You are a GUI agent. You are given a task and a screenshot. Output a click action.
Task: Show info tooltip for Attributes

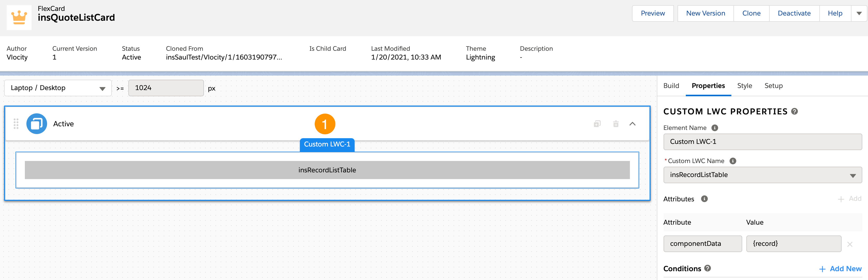704,199
